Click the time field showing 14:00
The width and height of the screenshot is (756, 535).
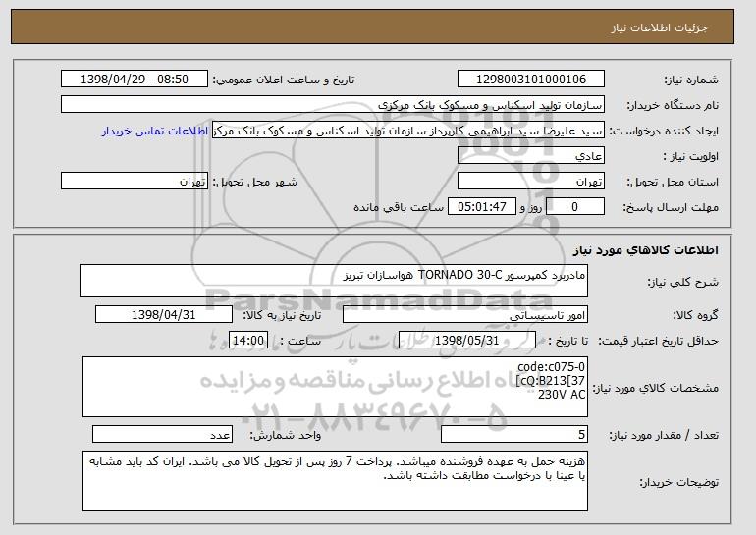(248, 341)
